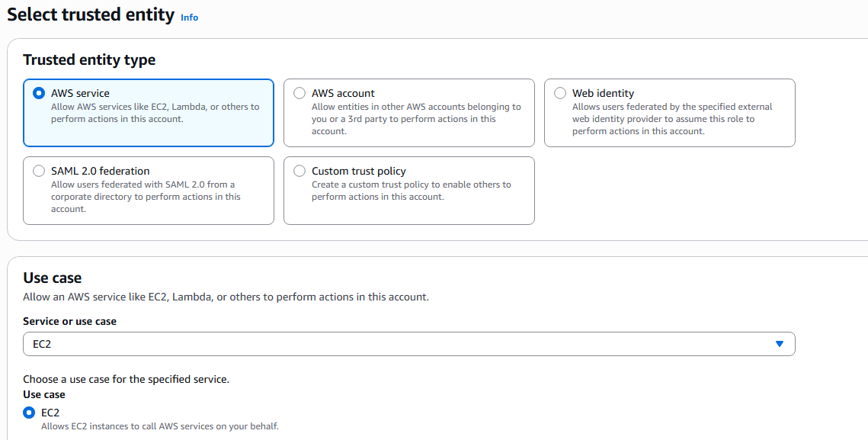Screen dimensions: 868x440
Task: Pick SAML 2.0 federation as trusted entity
Action: coord(39,171)
